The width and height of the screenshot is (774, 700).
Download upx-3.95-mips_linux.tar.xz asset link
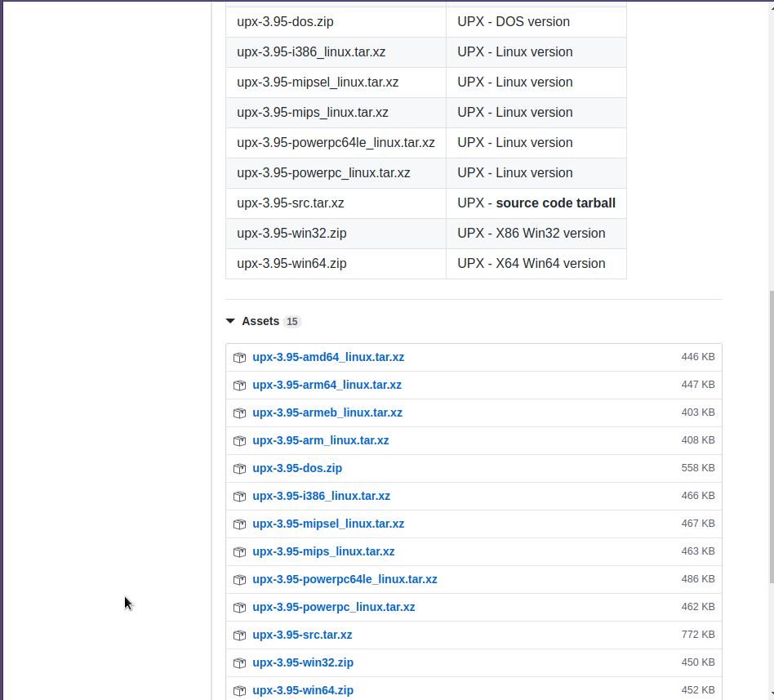[x=323, y=551]
